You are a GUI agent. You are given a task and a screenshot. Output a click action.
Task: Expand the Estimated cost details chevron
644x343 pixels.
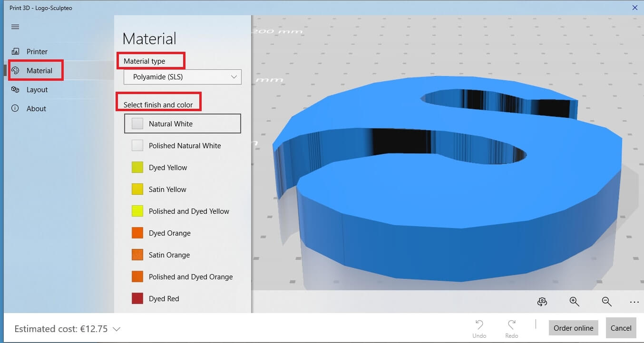tap(117, 329)
